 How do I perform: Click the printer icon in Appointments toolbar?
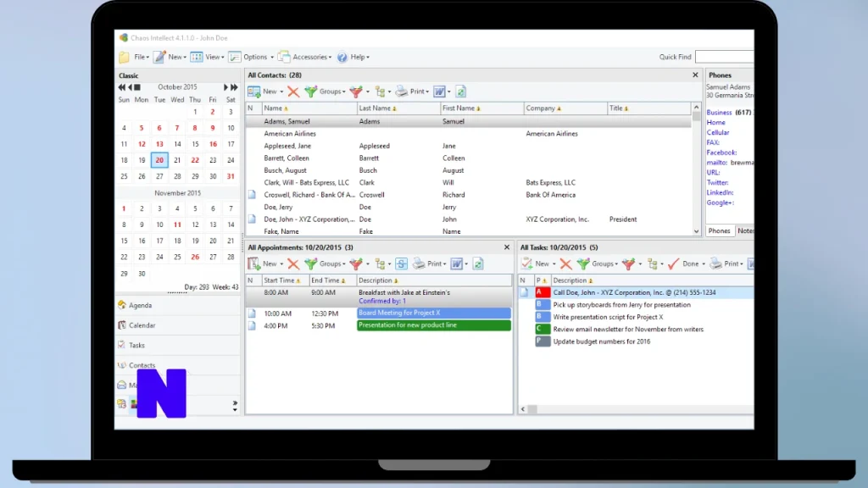pos(419,264)
